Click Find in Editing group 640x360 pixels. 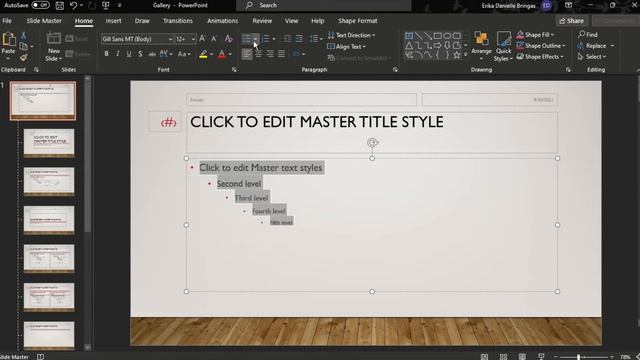click(x=588, y=35)
